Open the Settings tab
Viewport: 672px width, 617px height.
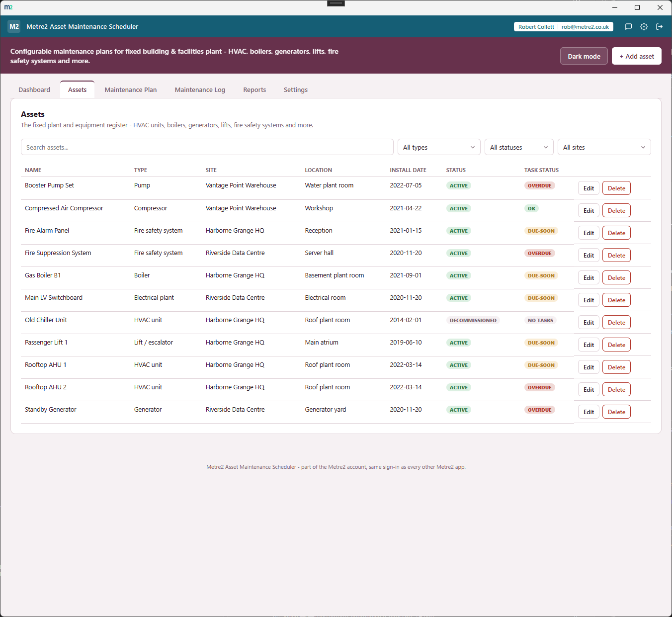coord(296,90)
